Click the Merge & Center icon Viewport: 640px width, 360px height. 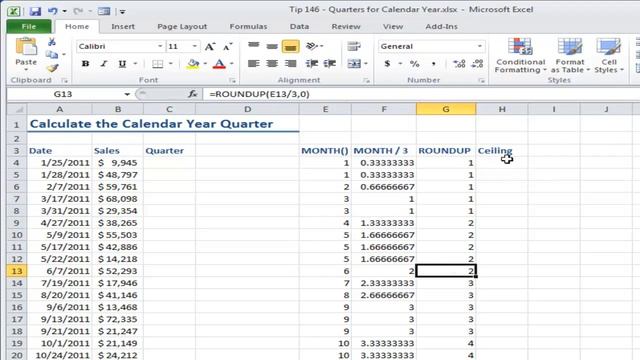(354, 64)
